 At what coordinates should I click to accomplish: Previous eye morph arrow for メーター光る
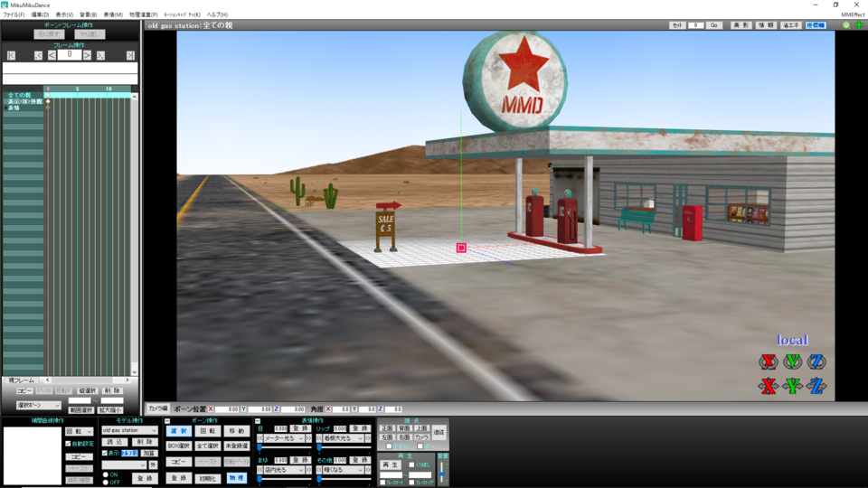259,438
